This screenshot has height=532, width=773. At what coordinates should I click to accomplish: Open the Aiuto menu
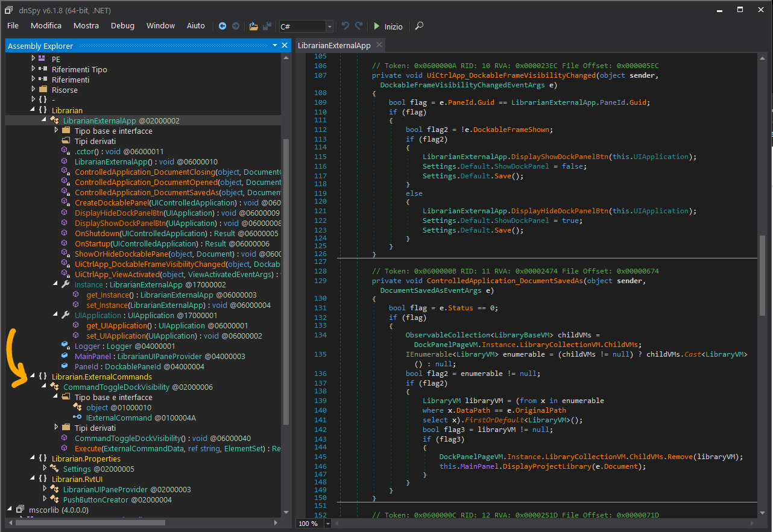(x=196, y=26)
